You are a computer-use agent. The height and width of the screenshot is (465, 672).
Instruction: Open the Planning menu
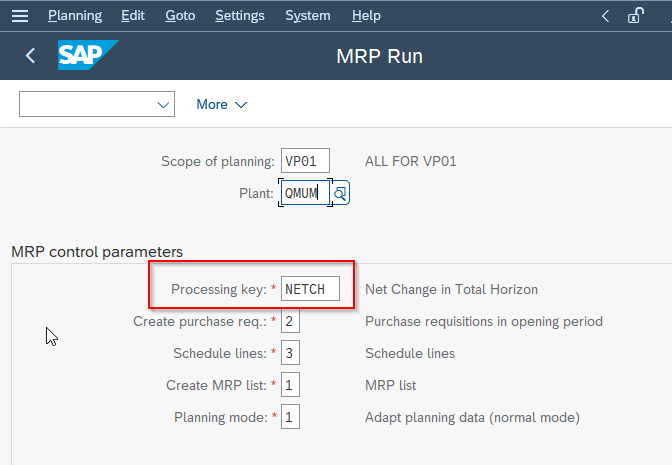tap(75, 16)
